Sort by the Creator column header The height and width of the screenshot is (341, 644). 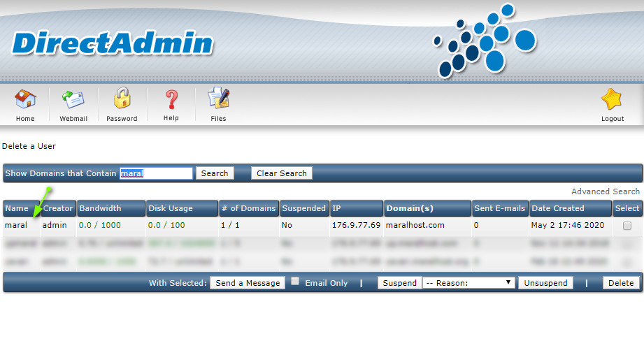click(58, 208)
